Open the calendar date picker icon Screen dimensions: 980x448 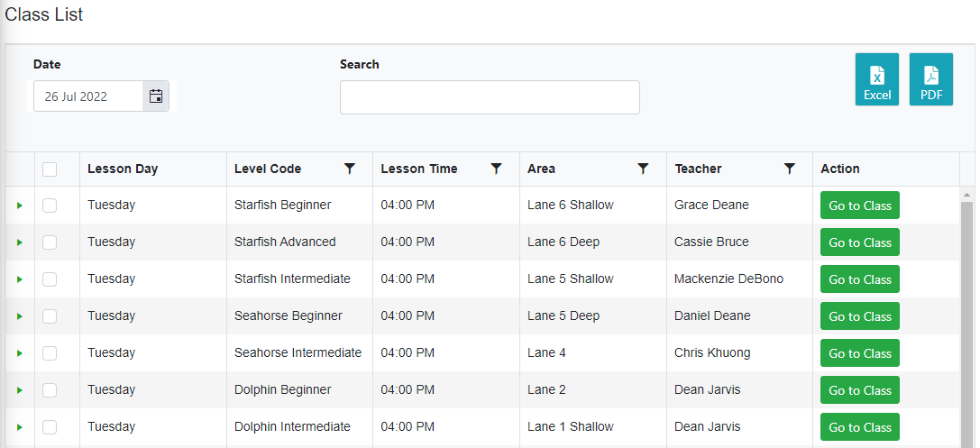pyautogui.click(x=156, y=96)
